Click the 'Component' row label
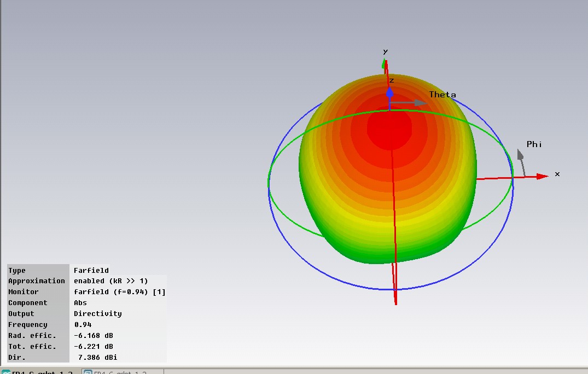 [28, 302]
